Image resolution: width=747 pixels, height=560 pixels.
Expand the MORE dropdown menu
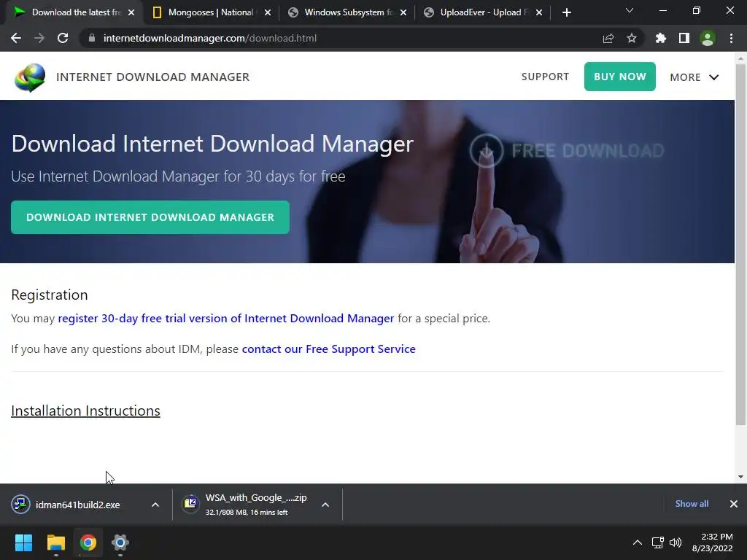pyautogui.click(x=694, y=77)
